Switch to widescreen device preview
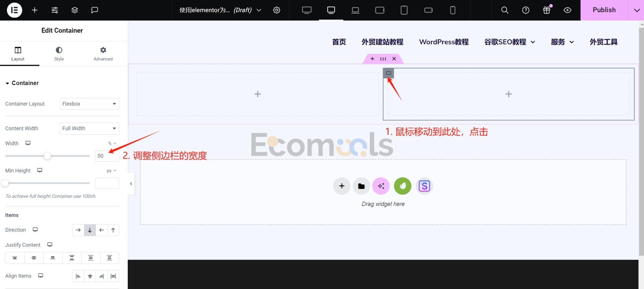The height and width of the screenshot is (289, 644). coord(307,10)
